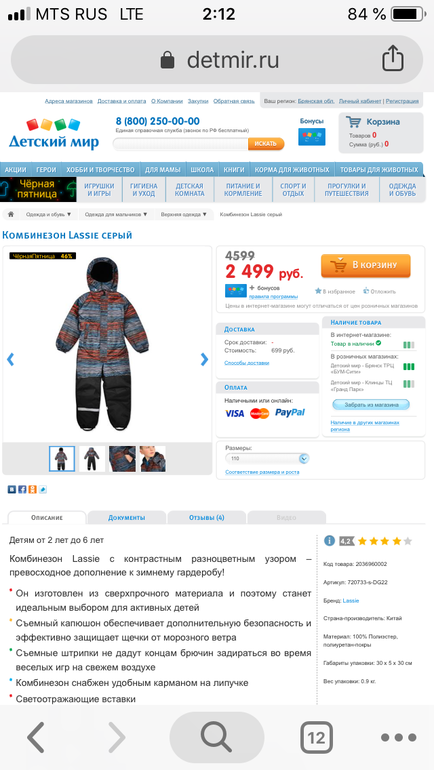Click the Забрать из магазина button
This screenshot has width=434, height=770.
(371, 405)
